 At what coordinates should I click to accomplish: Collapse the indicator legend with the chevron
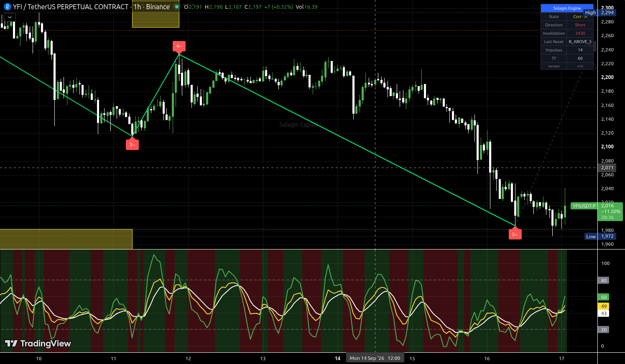(x=9, y=17)
